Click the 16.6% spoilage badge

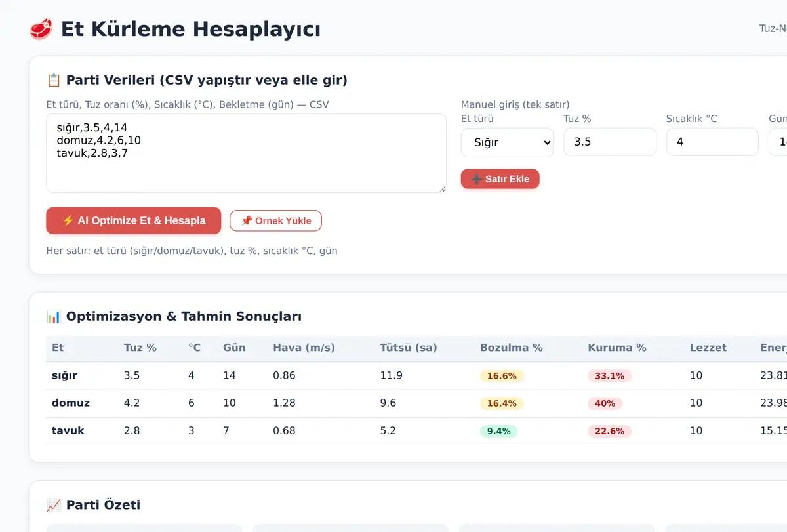coord(502,376)
